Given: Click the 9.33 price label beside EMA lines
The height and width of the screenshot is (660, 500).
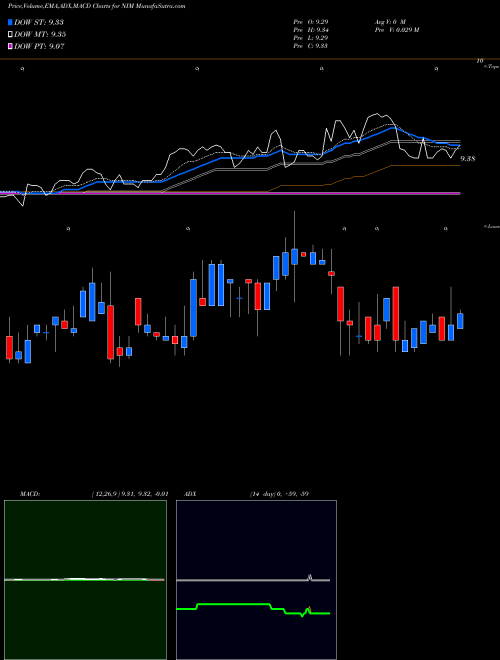Looking at the screenshot, I should [468, 159].
